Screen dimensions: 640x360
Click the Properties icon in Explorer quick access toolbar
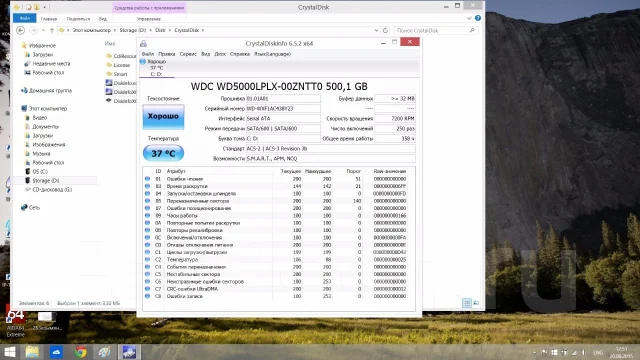pyautogui.click(x=29, y=7)
